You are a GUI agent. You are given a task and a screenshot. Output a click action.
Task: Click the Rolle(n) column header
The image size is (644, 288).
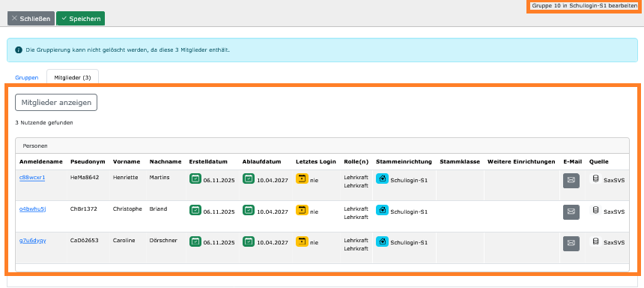(x=356, y=162)
